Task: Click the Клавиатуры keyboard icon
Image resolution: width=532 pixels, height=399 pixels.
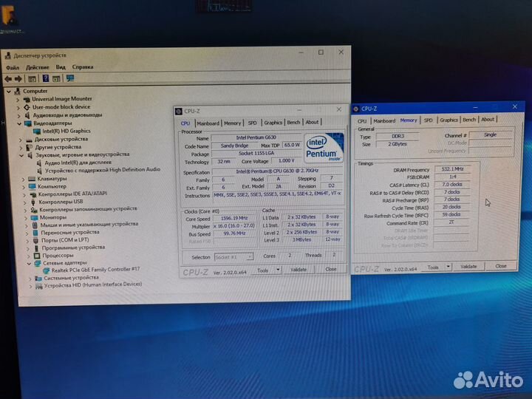Action: click(x=32, y=179)
